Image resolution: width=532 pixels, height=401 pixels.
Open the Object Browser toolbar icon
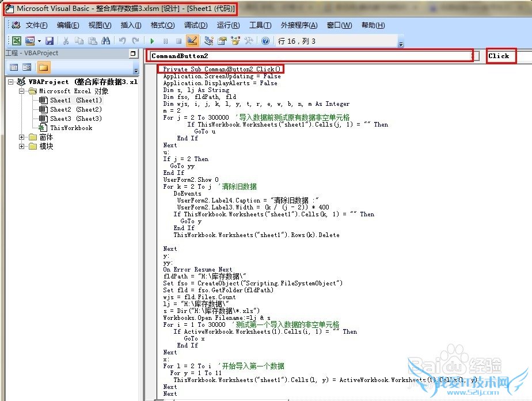235,41
